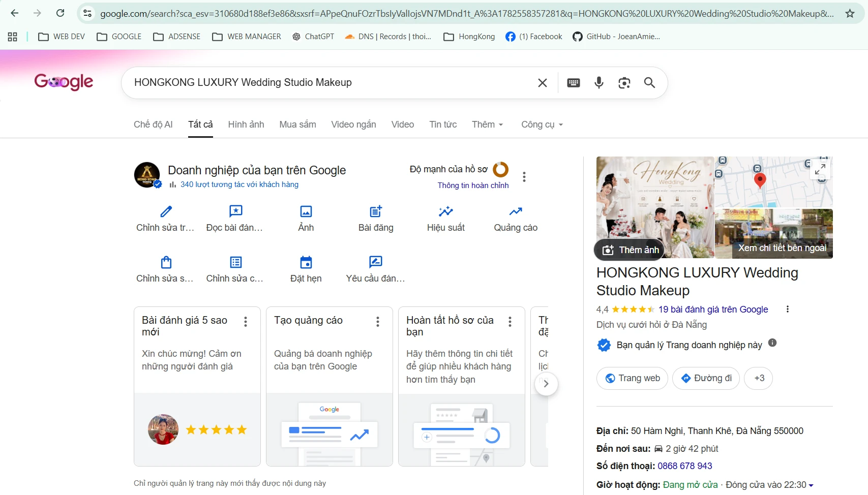Open 340 lượt tương tác với khách hàng

click(239, 184)
